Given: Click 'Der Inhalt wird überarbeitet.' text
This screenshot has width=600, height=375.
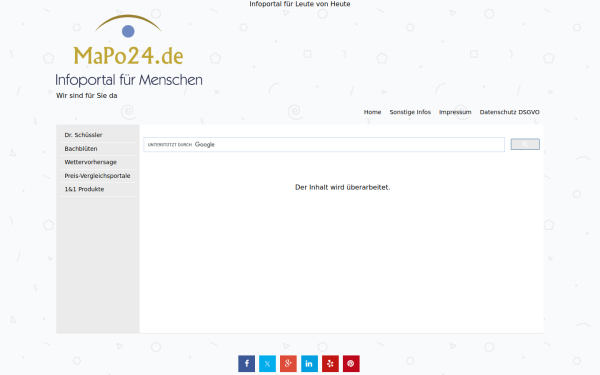Looking at the screenshot, I should tap(342, 187).
